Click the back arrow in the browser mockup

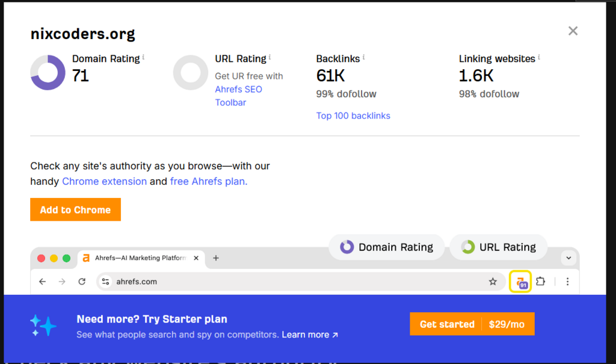42,281
